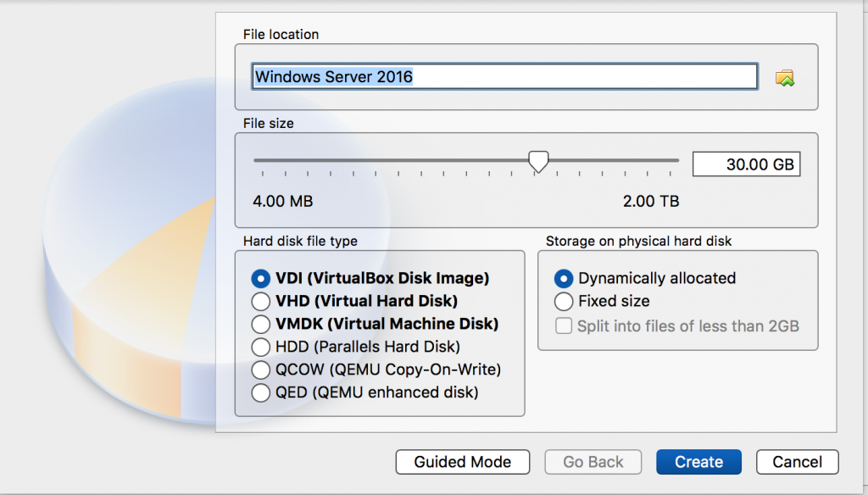This screenshot has width=868, height=495.
Task: Click the Cancel button
Action: pyautogui.click(x=797, y=462)
